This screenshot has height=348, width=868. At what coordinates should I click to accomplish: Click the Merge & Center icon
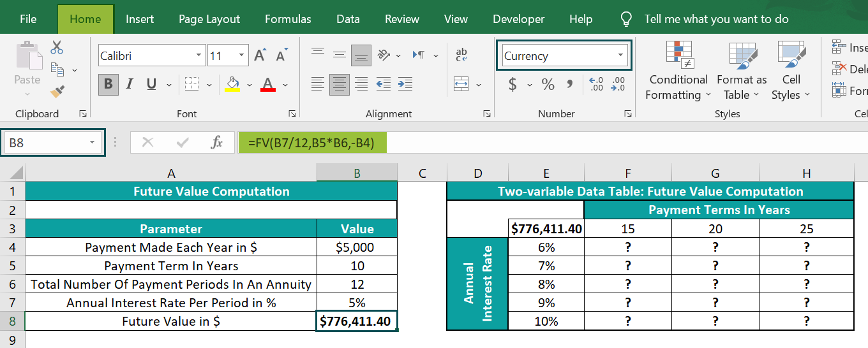tap(461, 84)
